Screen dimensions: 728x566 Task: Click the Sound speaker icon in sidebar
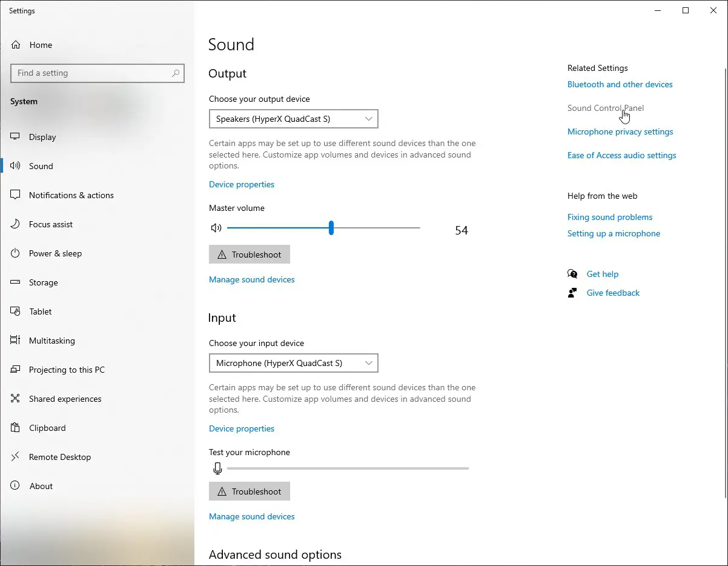point(16,166)
